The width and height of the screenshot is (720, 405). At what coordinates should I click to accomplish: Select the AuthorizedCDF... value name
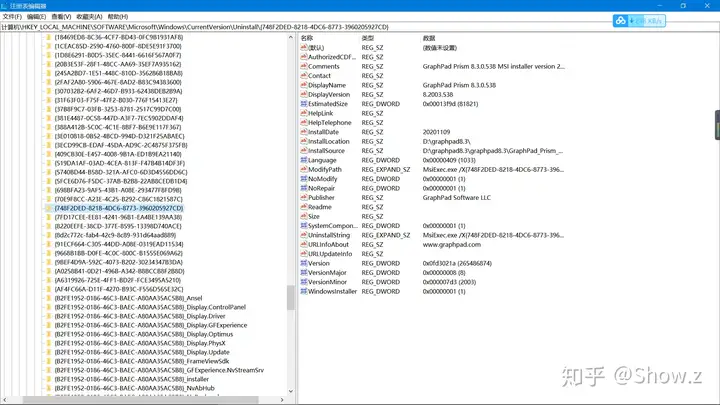tap(332, 57)
